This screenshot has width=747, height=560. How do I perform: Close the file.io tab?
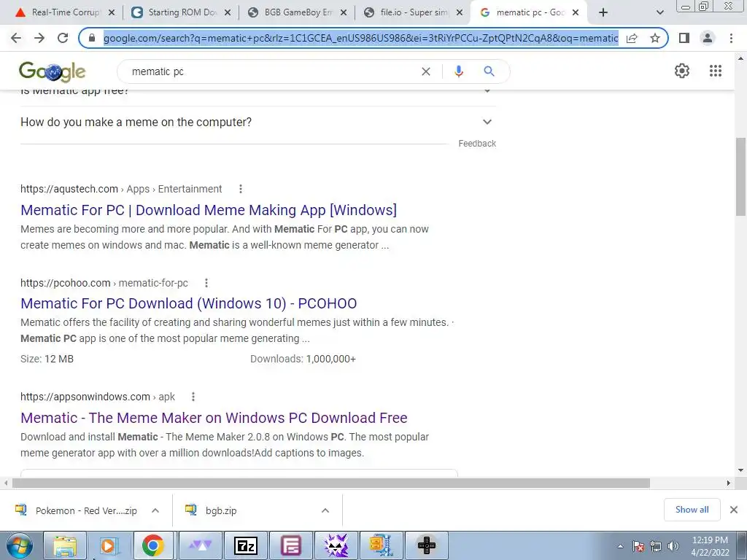(460, 13)
